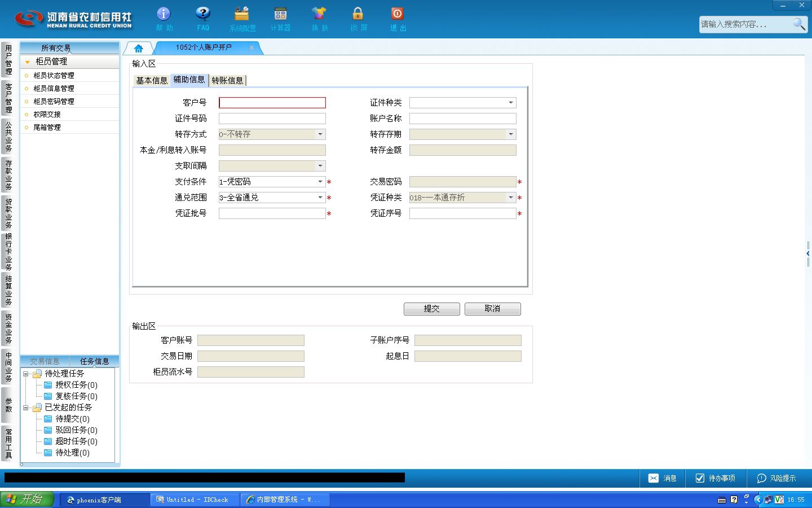Switch to the 基本信息 tab

click(x=152, y=80)
